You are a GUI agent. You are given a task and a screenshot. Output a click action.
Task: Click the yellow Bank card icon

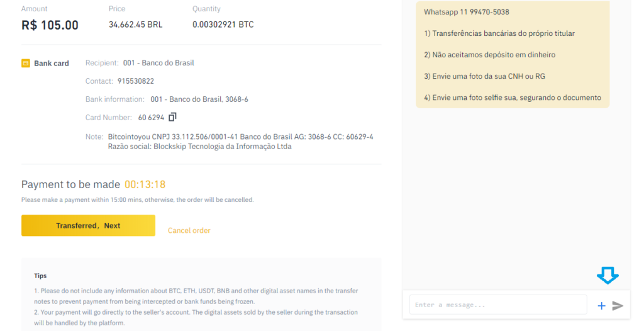point(25,64)
